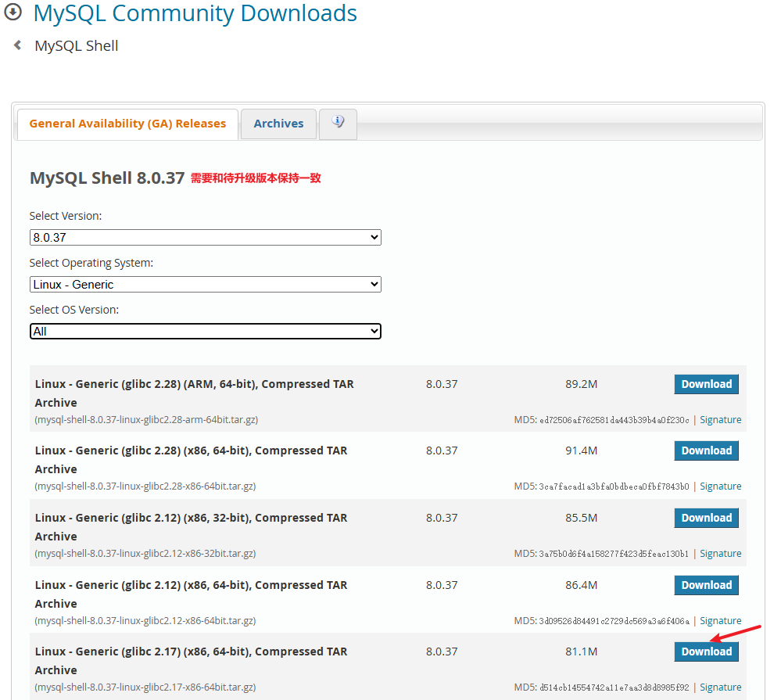781x700 pixels.
Task: Open the Select OS Version dropdown showing All
Action: [x=205, y=332]
